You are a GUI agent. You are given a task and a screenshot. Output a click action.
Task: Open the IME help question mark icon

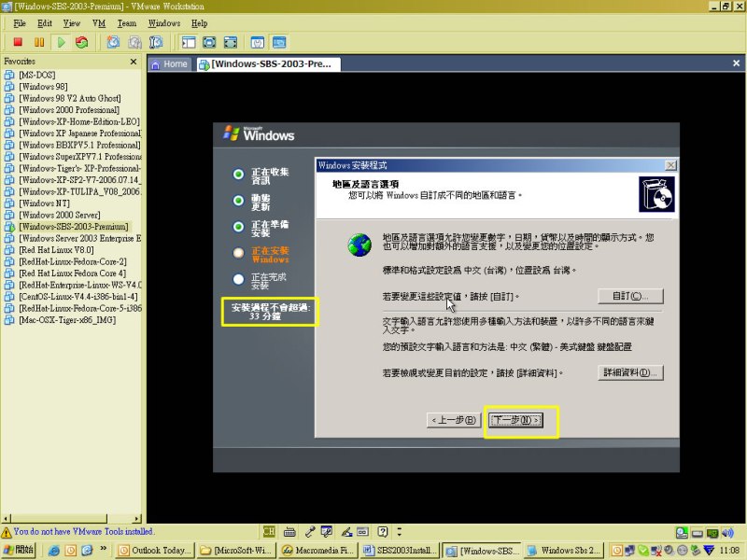(383, 531)
